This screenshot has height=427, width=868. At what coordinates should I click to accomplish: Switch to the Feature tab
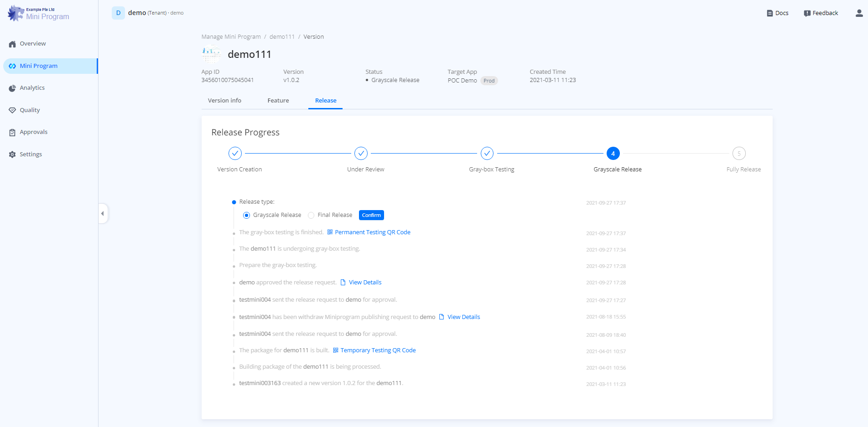coord(278,101)
